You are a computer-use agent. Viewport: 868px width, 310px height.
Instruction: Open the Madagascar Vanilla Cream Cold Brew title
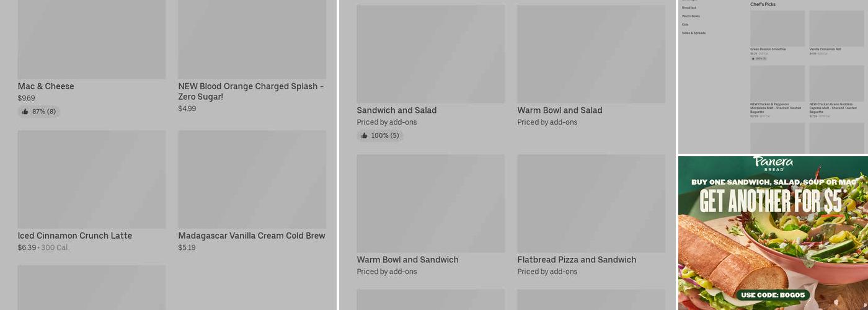coord(252,236)
